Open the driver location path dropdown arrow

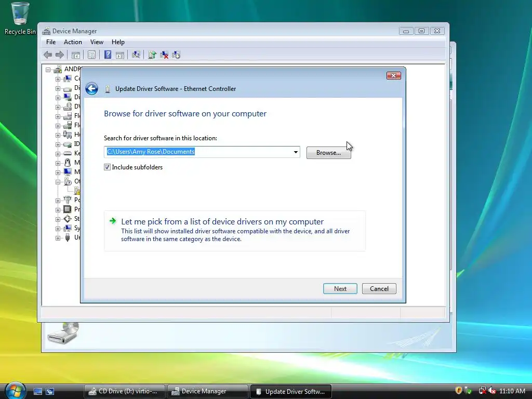pos(296,152)
